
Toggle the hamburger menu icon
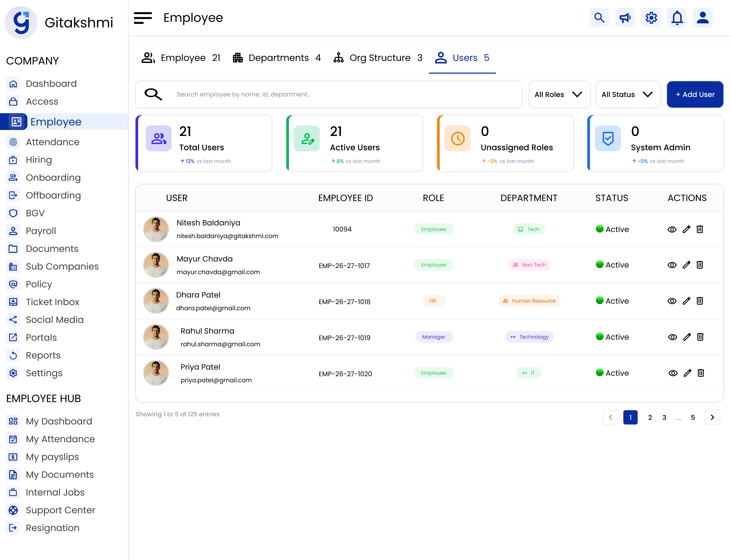pyautogui.click(x=143, y=18)
